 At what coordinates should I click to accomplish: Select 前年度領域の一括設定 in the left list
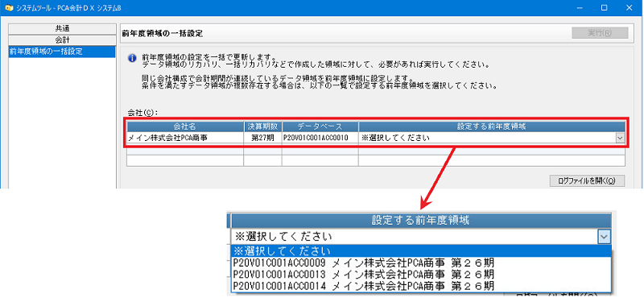pos(63,52)
